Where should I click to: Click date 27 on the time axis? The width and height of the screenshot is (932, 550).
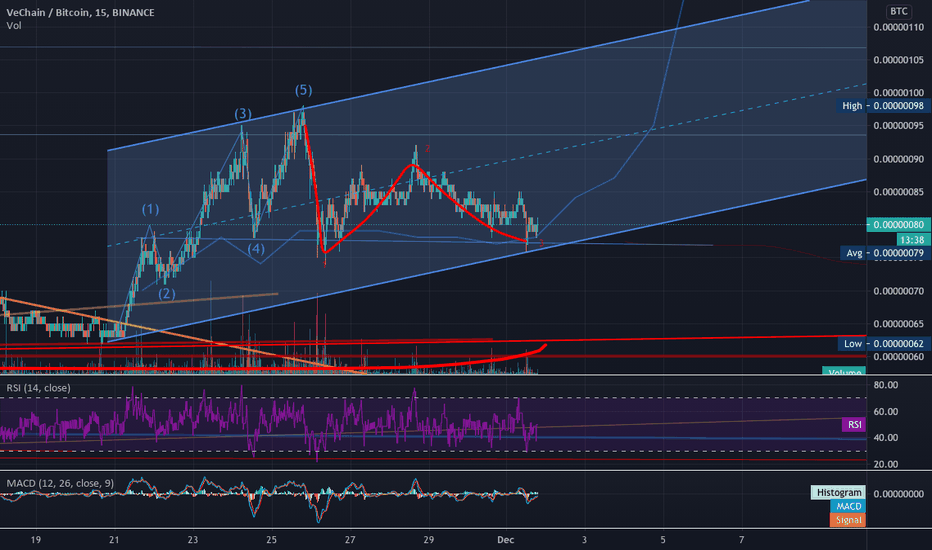point(350,540)
